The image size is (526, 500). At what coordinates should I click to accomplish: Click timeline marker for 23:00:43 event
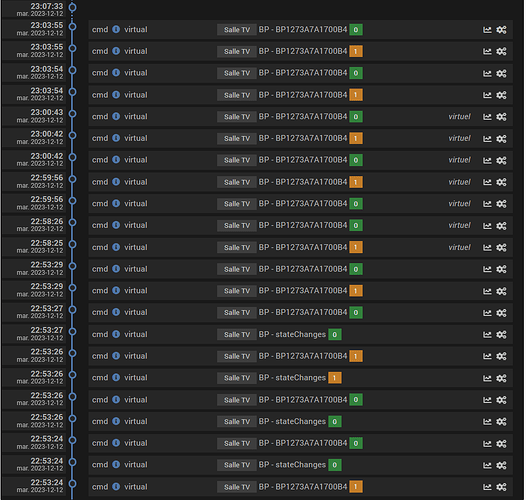pyautogui.click(x=72, y=114)
